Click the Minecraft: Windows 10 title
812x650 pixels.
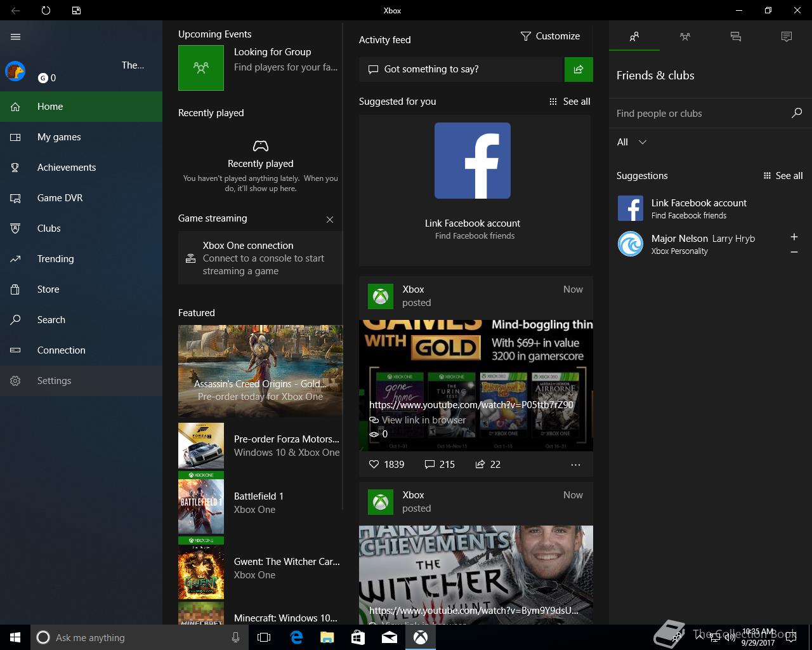click(285, 618)
